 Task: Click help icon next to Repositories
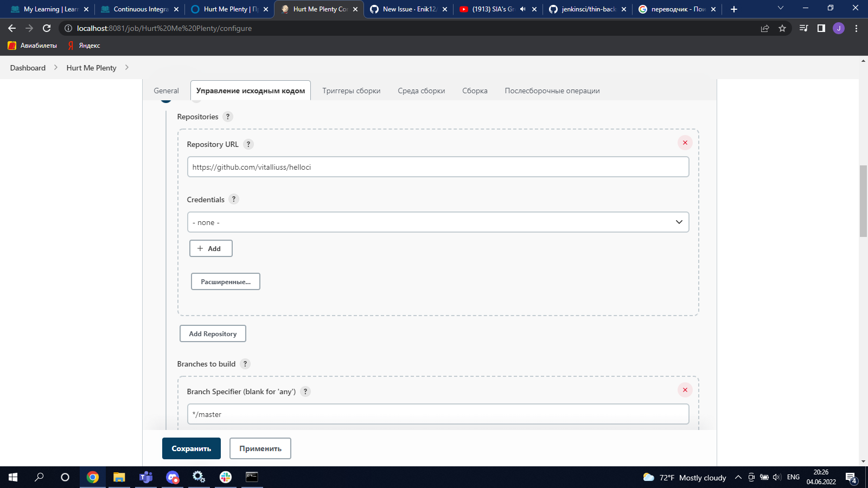click(228, 117)
